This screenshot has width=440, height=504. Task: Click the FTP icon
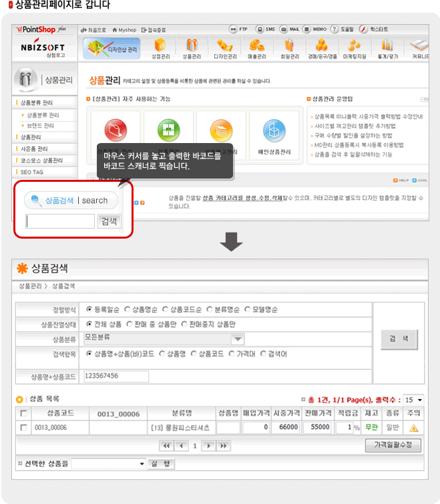tap(233, 29)
